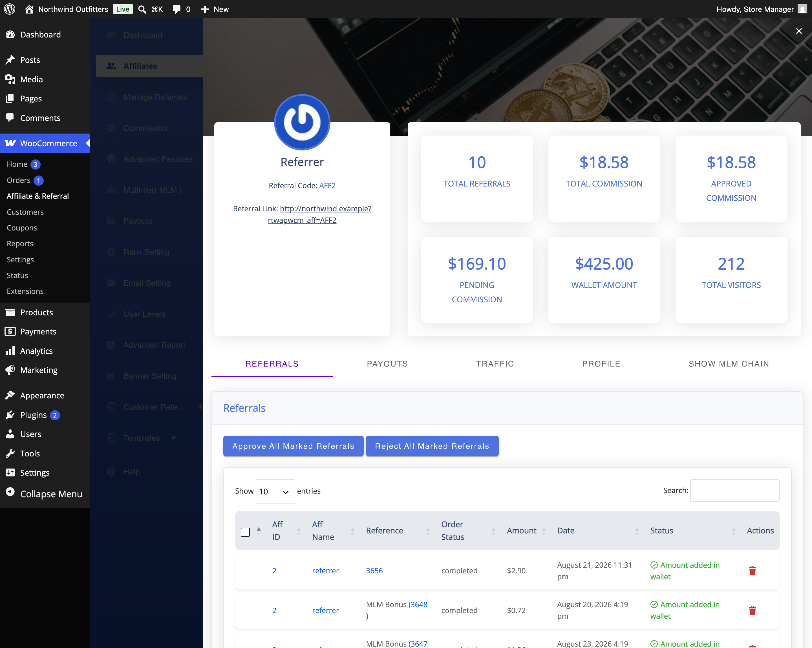Click the WordPress logo in admin bar
812x648 pixels.
(9, 9)
